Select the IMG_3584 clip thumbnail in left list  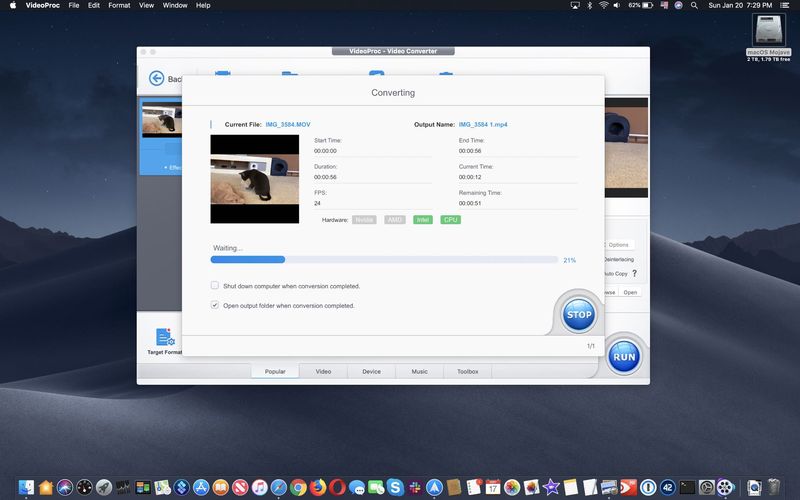click(x=162, y=119)
